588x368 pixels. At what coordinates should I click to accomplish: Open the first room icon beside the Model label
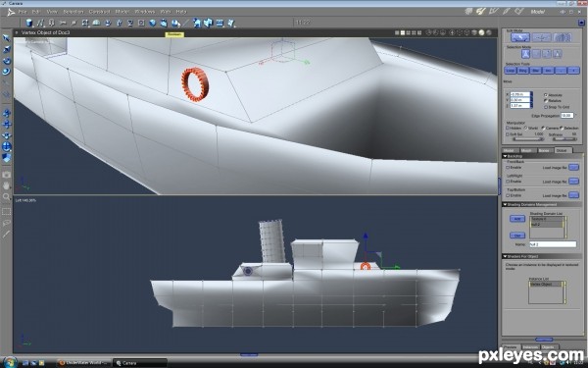tap(468, 12)
